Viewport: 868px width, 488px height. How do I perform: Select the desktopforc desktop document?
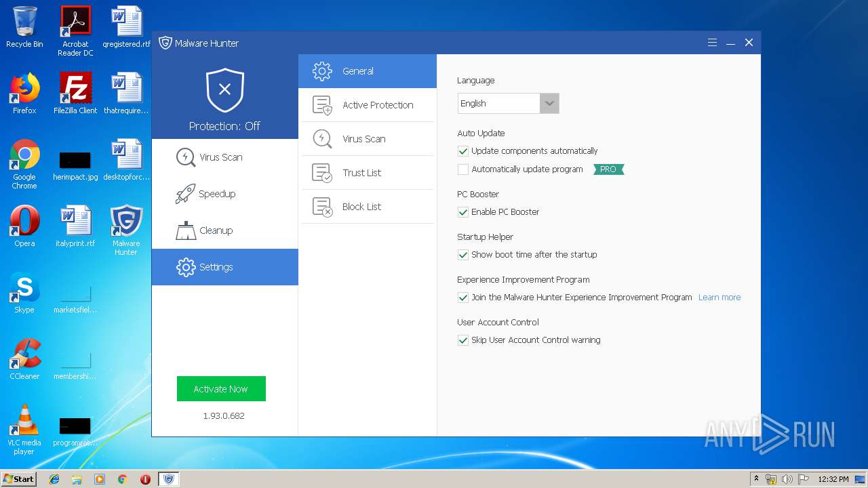coord(126,160)
